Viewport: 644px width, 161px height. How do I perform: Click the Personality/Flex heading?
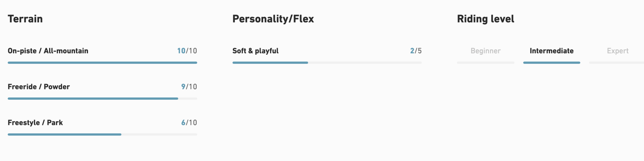click(273, 19)
